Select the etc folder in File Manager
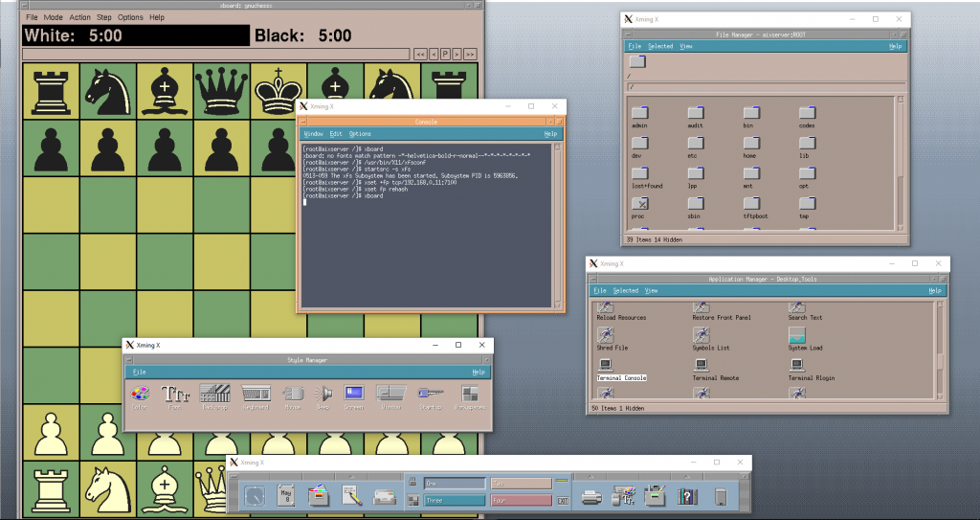The width and height of the screenshot is (980, 520). point(695,143)
